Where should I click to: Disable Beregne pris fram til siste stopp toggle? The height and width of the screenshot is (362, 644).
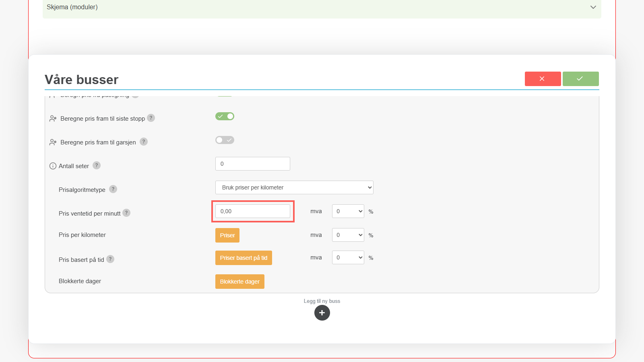(225, 116)
